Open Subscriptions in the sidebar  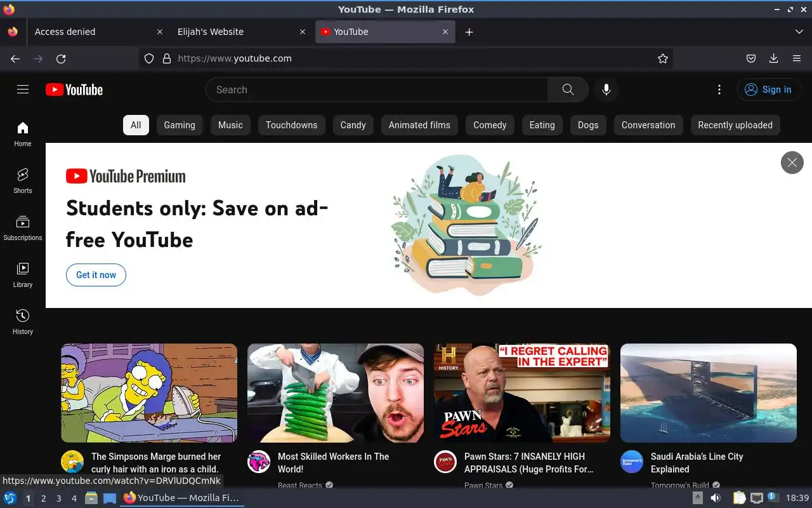[x=23, y=228]
